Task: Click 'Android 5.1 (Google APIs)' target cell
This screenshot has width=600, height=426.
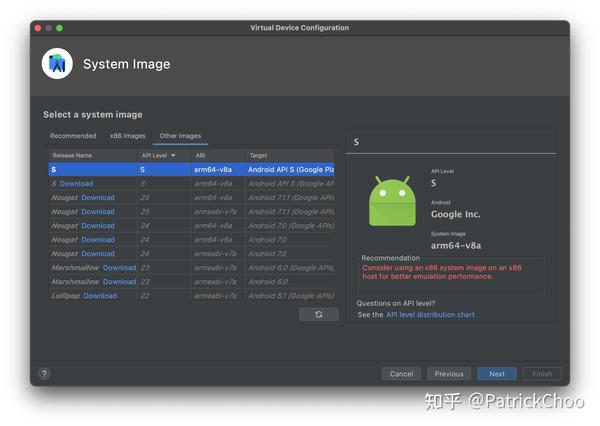Action: click(x=291, y=296)
